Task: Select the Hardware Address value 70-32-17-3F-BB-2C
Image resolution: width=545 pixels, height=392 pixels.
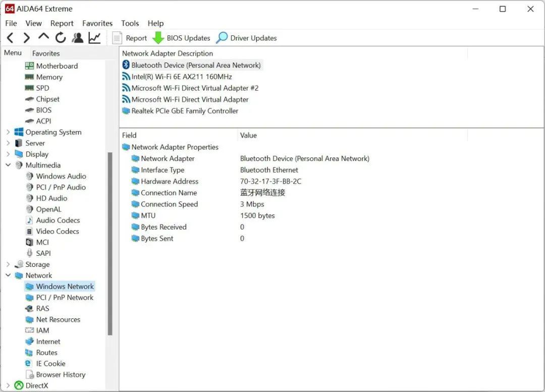Action: coord(270,181)
